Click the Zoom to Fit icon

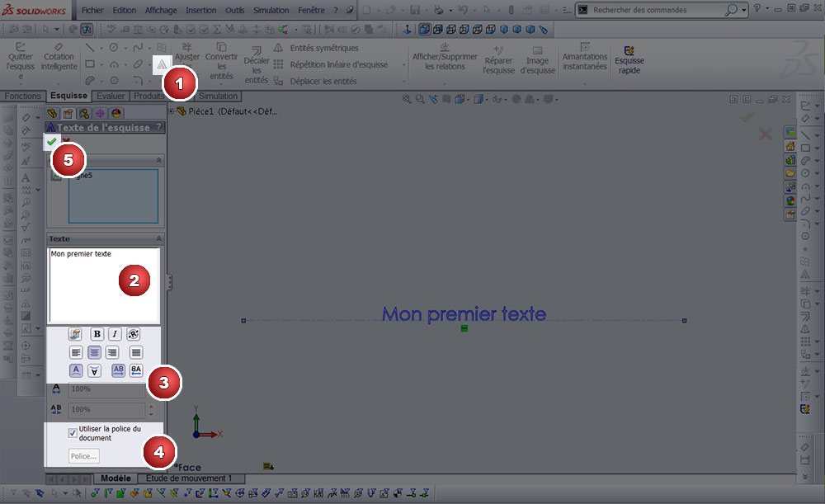407,99
